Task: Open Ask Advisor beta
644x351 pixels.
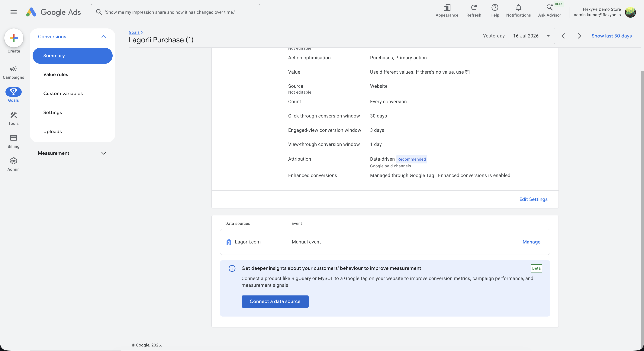Action: pyautogui.click(x=549, y=11)
